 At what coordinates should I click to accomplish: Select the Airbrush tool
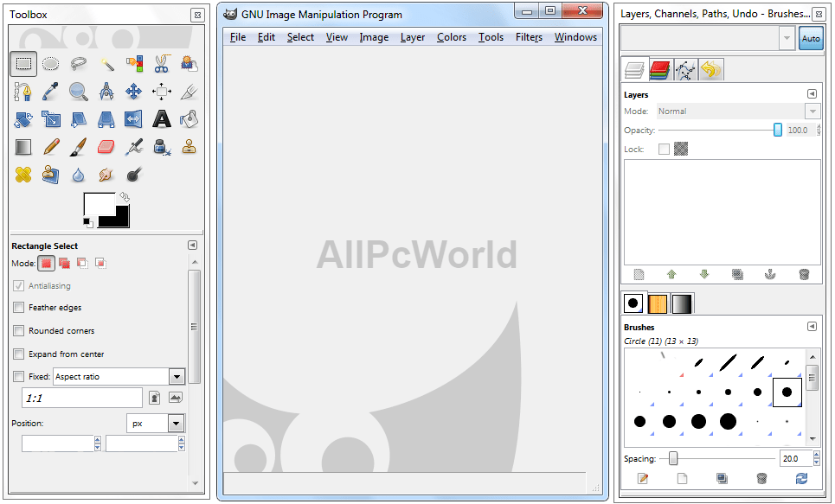tap(134, 147)
